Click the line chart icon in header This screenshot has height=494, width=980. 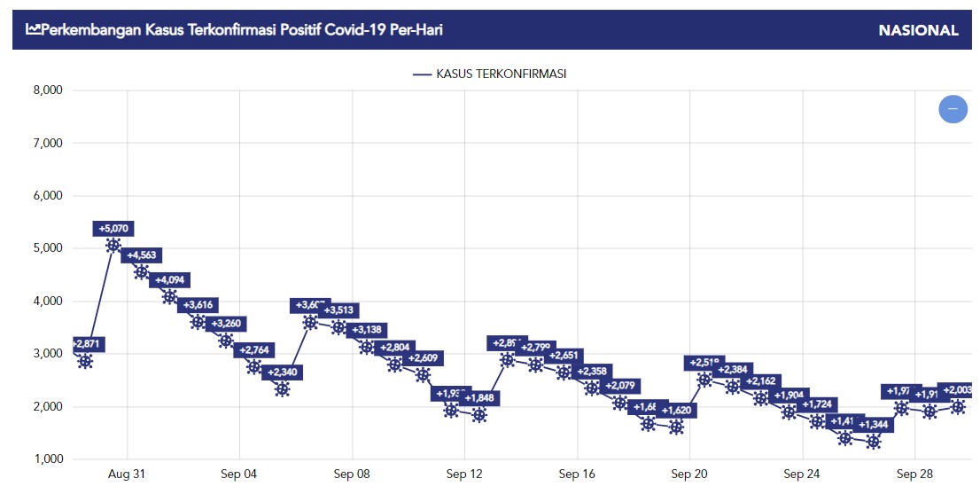[x=33, y=30]
